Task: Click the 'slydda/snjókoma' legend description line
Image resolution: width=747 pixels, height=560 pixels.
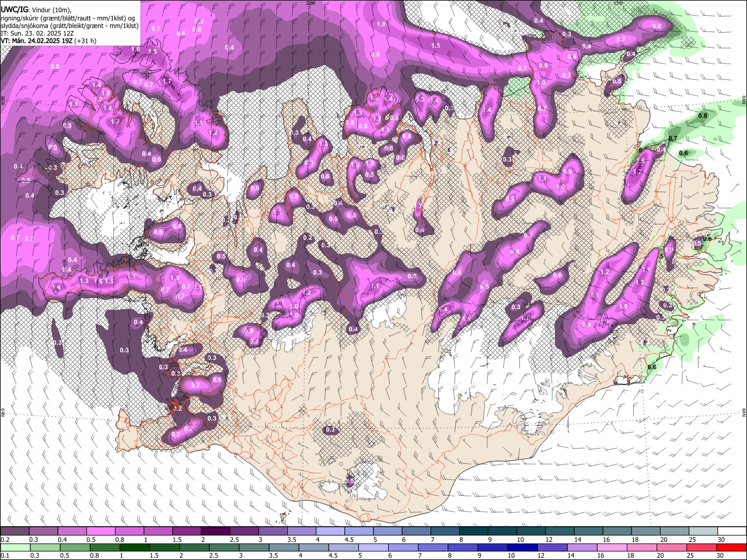Action: pyautogui.click(x=69, y=26)
